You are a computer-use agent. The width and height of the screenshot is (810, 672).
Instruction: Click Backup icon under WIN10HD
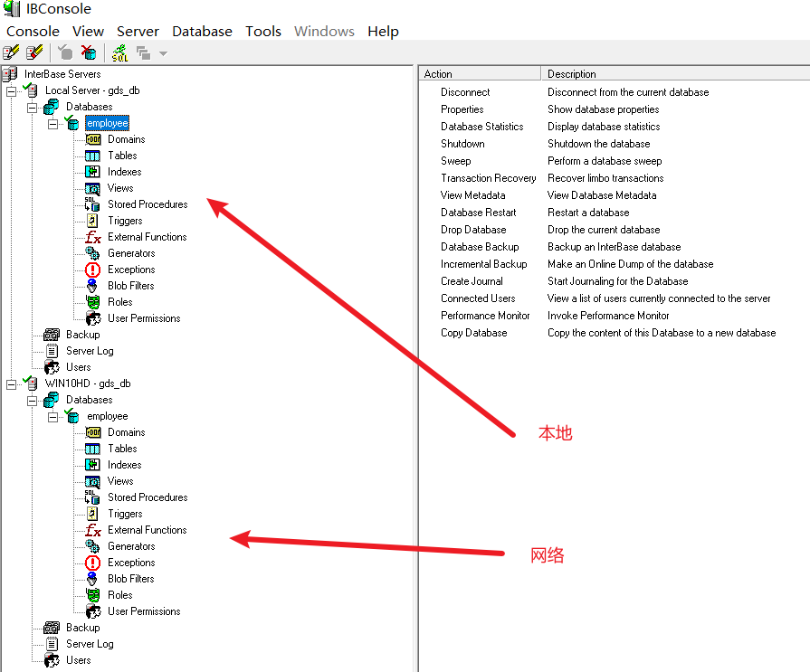click(52, 628)
